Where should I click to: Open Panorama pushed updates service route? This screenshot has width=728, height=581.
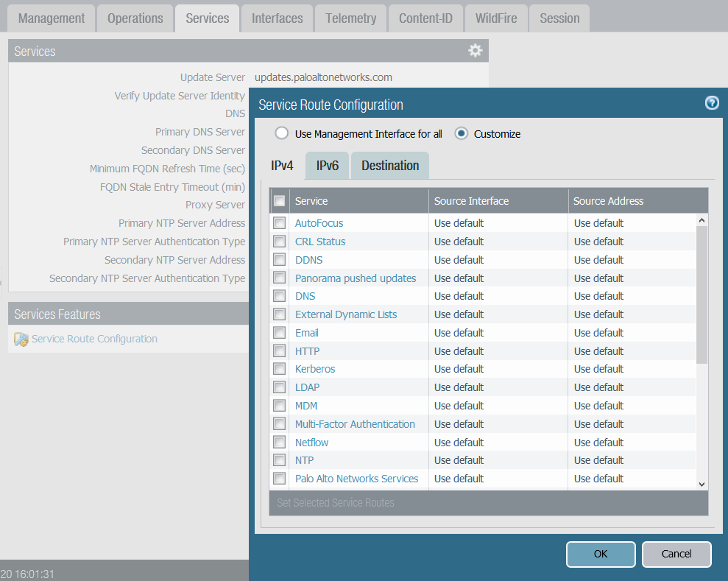click(x=356, y=278)
